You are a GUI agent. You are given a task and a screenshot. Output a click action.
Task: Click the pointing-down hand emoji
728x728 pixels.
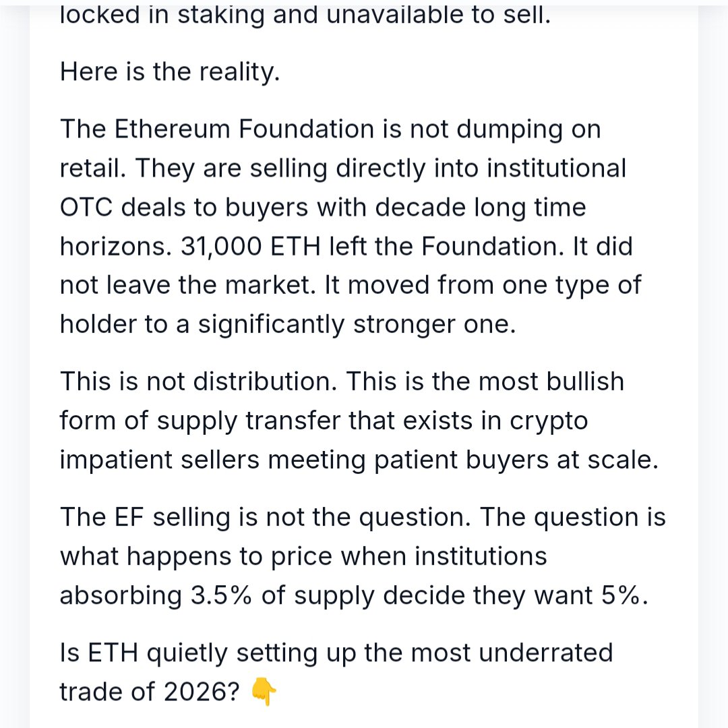(263, 692)
